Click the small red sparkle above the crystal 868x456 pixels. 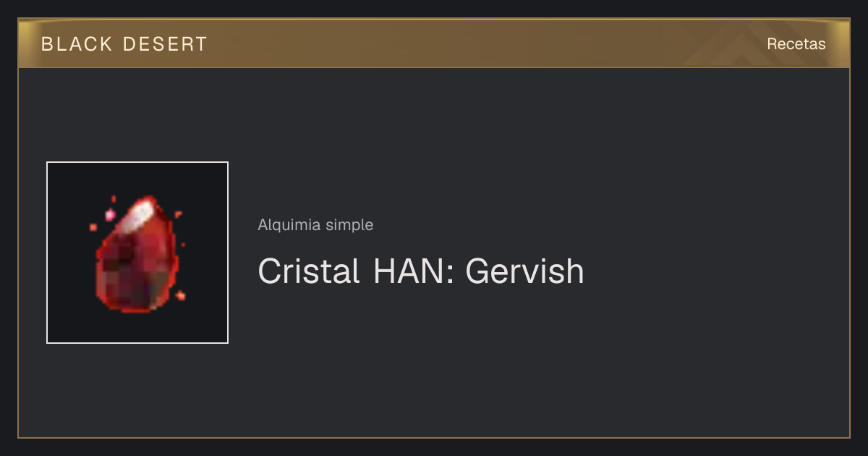coord(114,198)
